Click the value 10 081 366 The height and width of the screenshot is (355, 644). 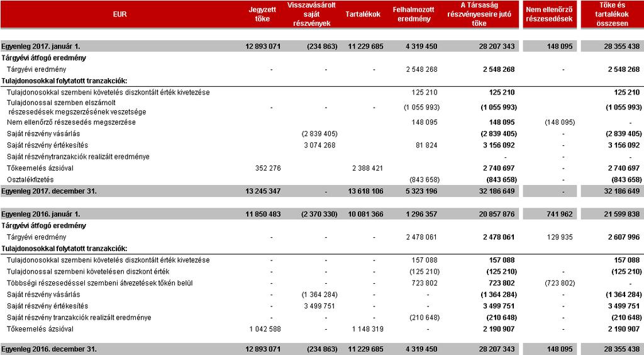pos(365,214)
